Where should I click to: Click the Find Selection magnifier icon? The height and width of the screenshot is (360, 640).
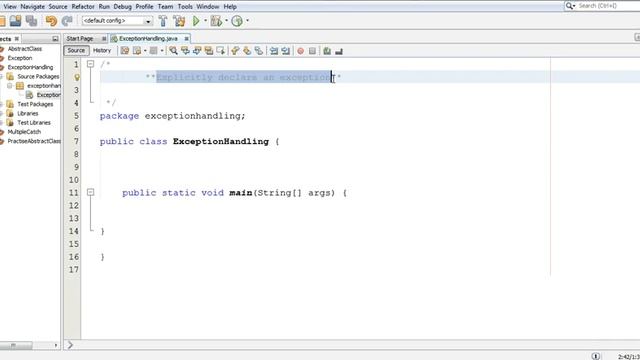(173, 51)
